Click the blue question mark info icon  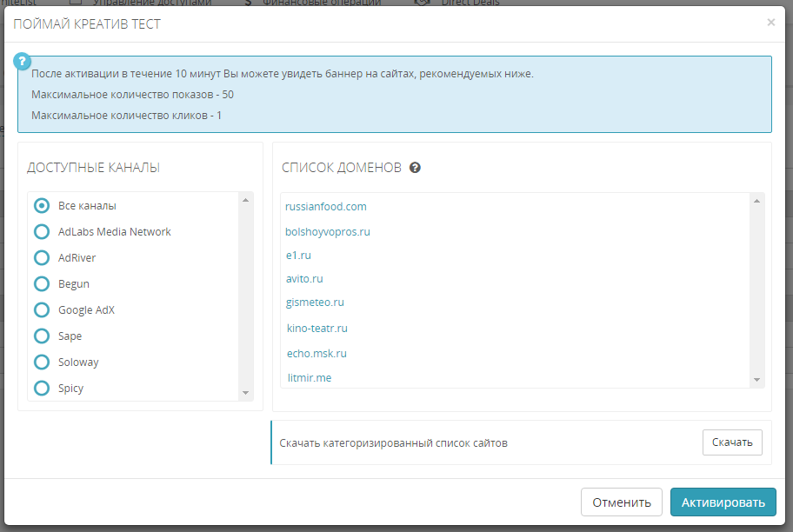pyautogui.click(x=22, y=62)
